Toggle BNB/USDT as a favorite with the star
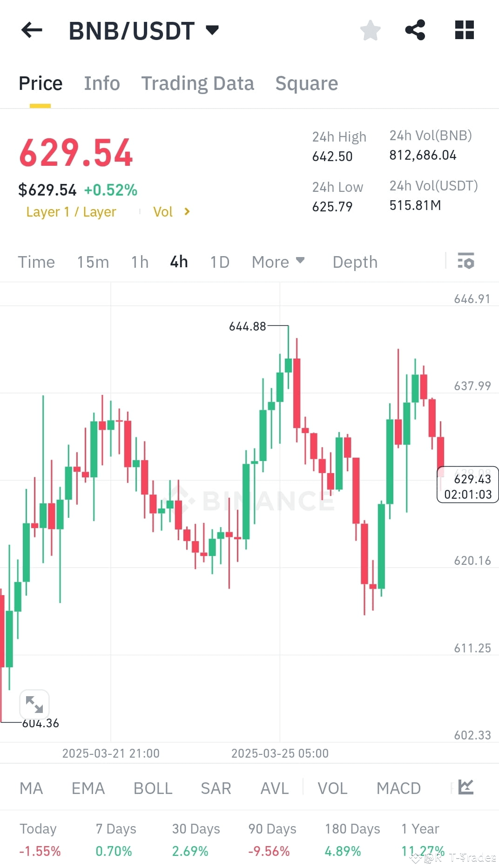This screenshot has height=868, width=499. pos(370,30)
